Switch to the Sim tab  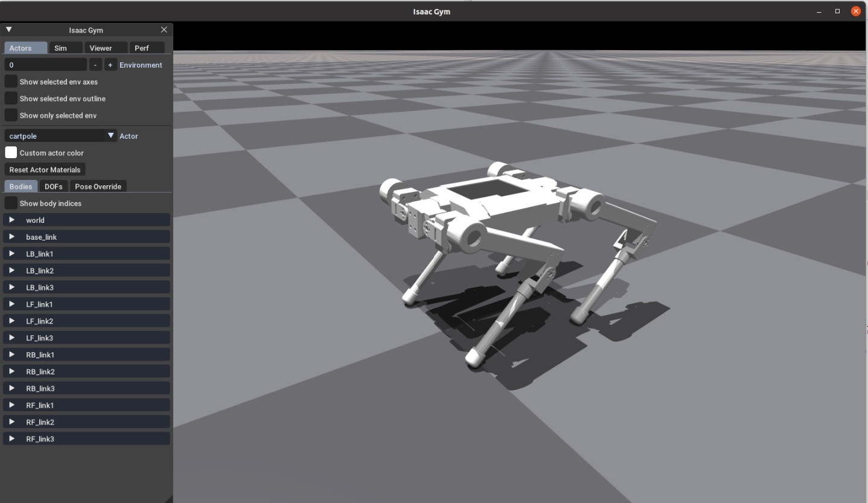coord(65,48)
